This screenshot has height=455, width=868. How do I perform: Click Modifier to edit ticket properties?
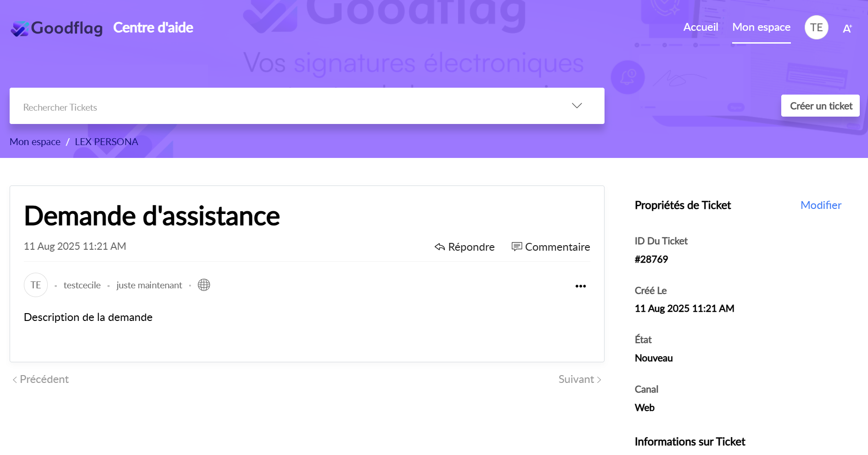[820, 205]
